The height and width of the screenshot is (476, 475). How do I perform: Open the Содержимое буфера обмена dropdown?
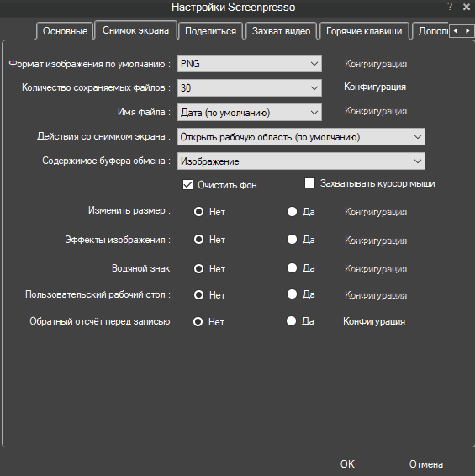coord(301,161)
